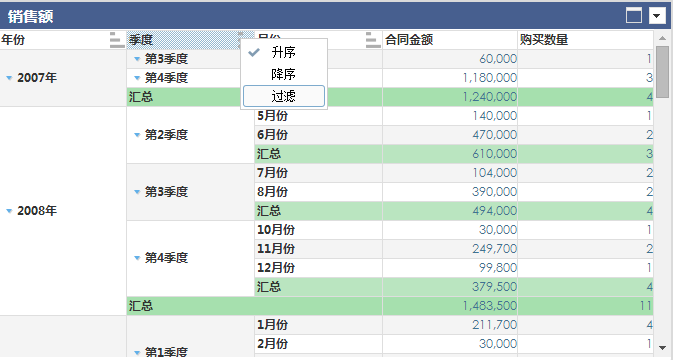673x360 pixels.
Task: Select the 11月份 row label
Action: [276, 249]
